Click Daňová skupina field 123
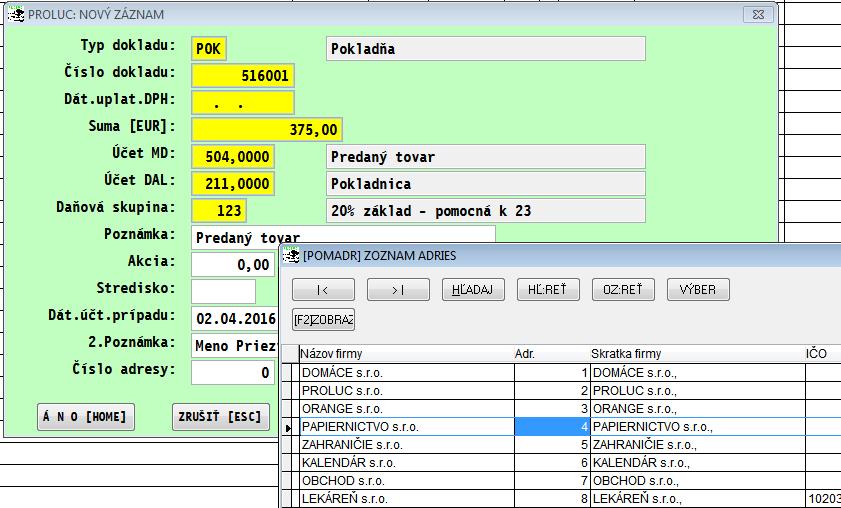This screenshot has width=841, height=508. (219, 210)
